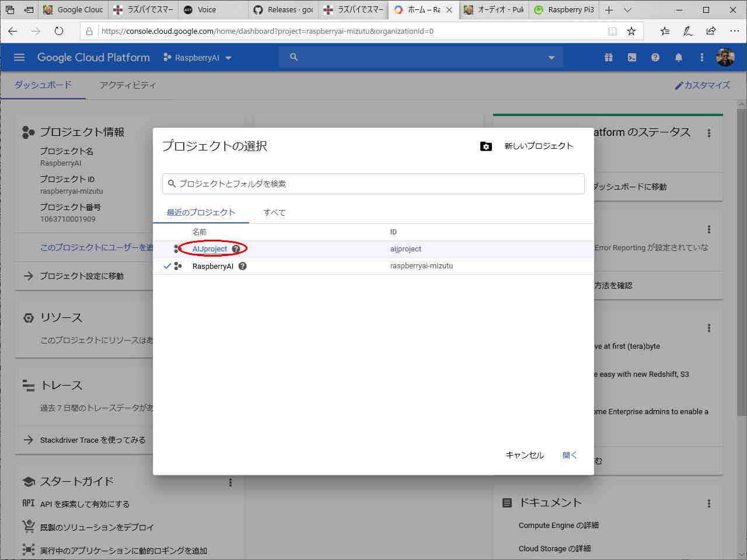
Task: Switch to the Raspberry Pi3 browser tab
Action: (x=563, y=10)
